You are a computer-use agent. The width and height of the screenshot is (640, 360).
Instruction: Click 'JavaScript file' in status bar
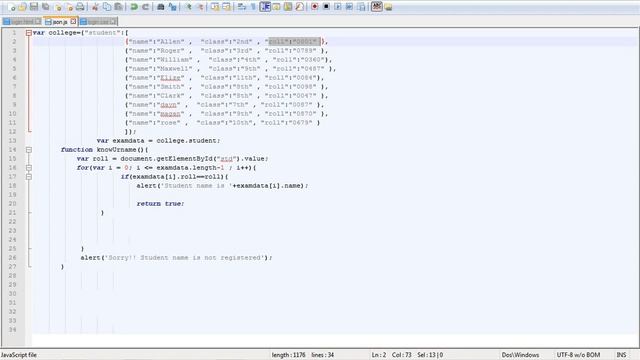pos(19,355)
